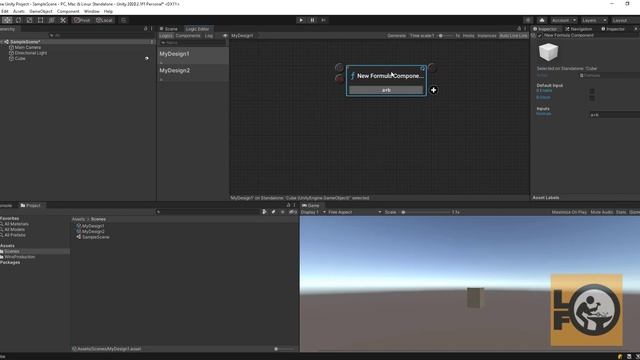This screenshot has height=360, width=640.
Task: Open the Layers dropdown
Action: pos(594,20)
